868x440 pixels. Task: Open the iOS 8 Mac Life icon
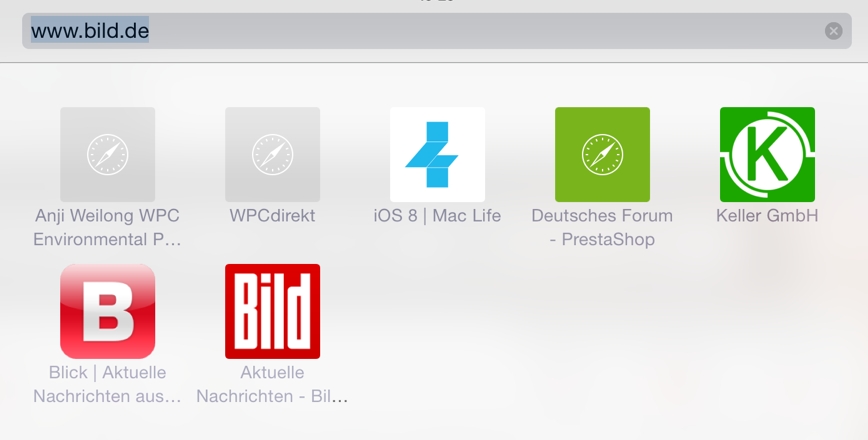click(x=437, y=154)
